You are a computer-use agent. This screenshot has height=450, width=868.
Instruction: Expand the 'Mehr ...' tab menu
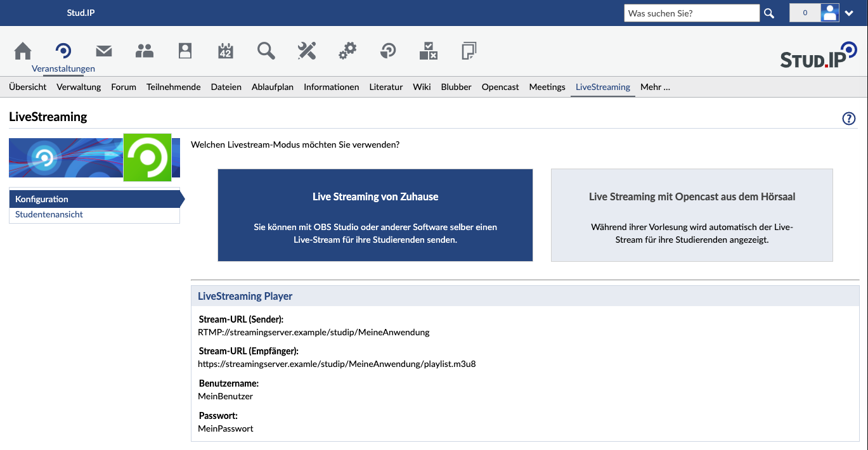tap(655, 87)
